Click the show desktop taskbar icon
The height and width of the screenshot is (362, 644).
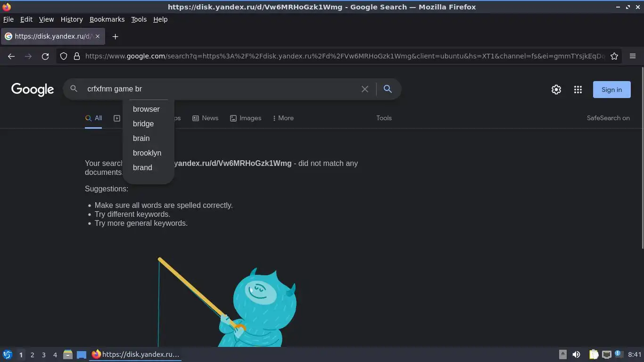[x=82, y=354]
